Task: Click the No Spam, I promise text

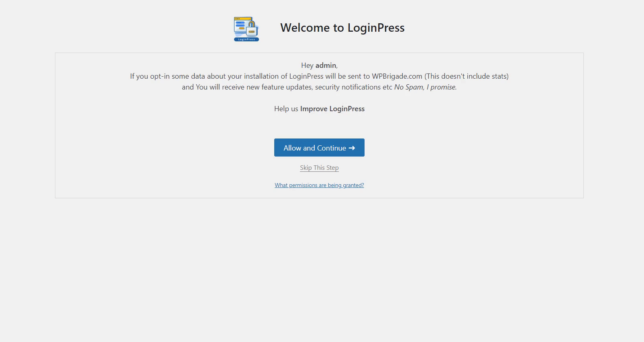Action: click(425, 87)
